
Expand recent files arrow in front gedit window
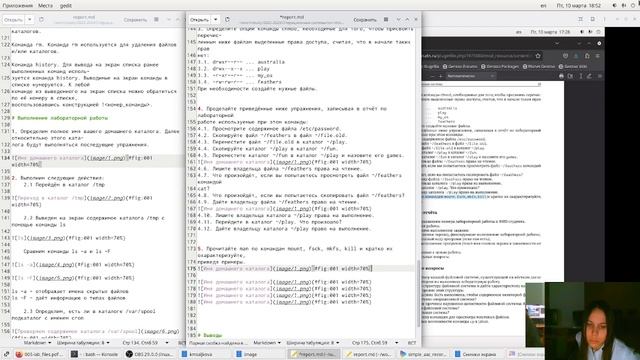tap(216, 20)
